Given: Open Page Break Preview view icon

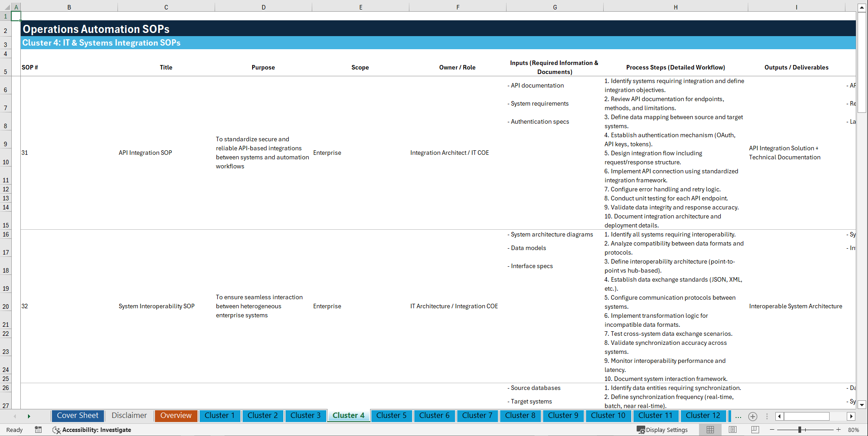Looking at the screenshot, I should [754, 430].
